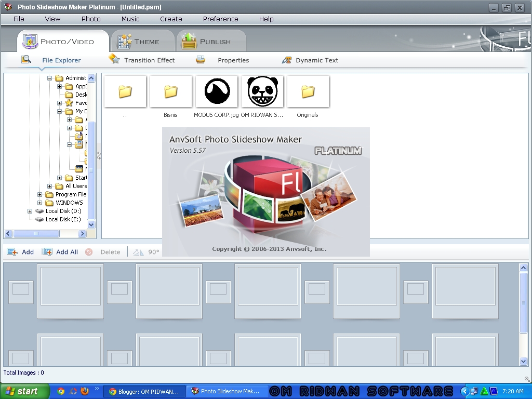The image size is (532, 399).
Task: Collapse the My Documents folder node
Action: pos(59,111)
